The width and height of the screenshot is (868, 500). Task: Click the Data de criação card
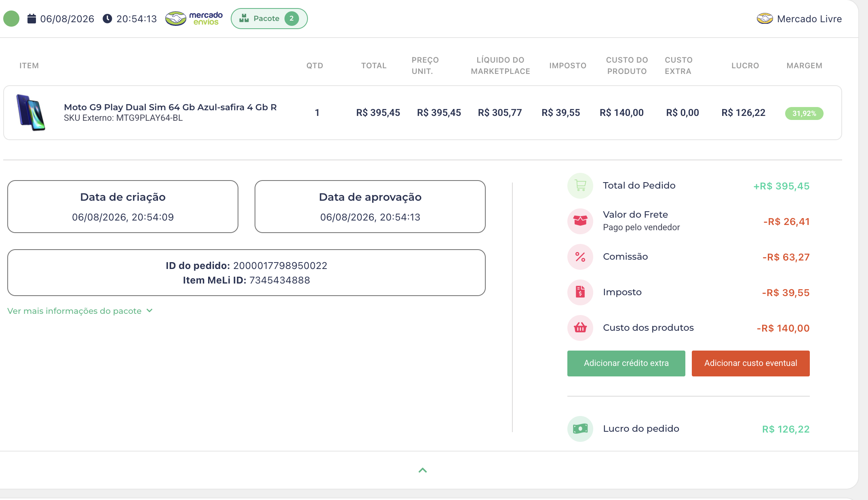click(123, 206)
